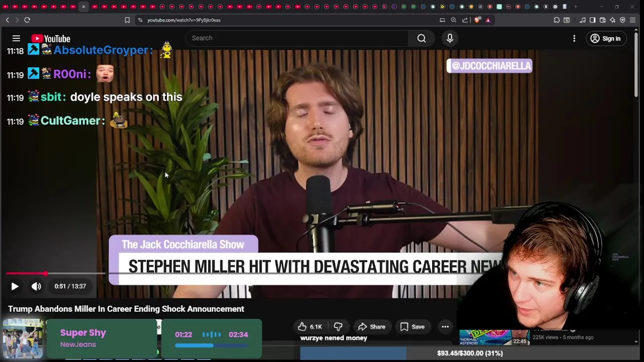This screenshot has width=644, height=362.
Task: Click 'The Jack Cocchiarella Show' banner
Action: pos(183,244)
